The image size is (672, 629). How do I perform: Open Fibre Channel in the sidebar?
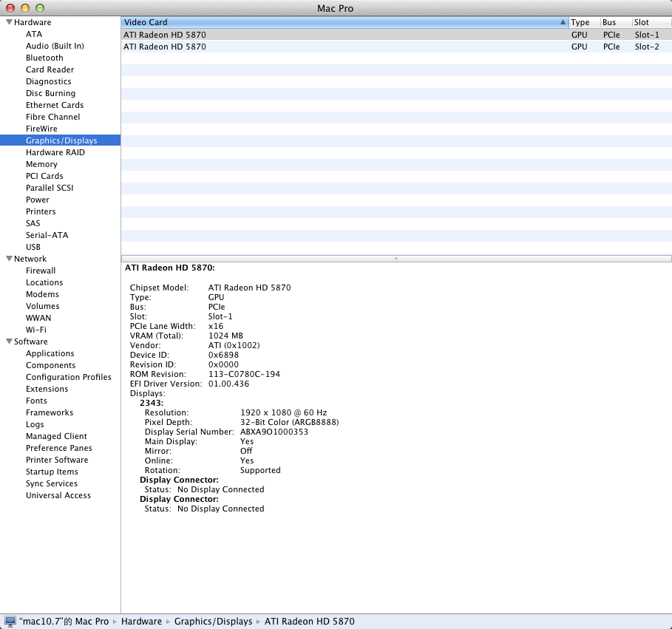52,117
